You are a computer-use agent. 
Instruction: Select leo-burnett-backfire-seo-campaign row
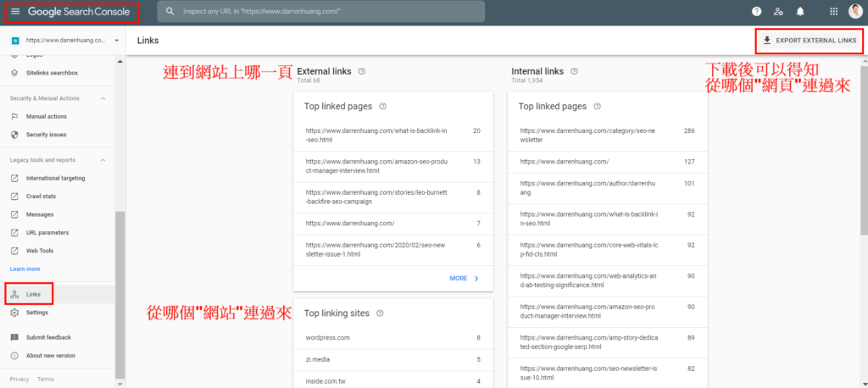point(393,197)
